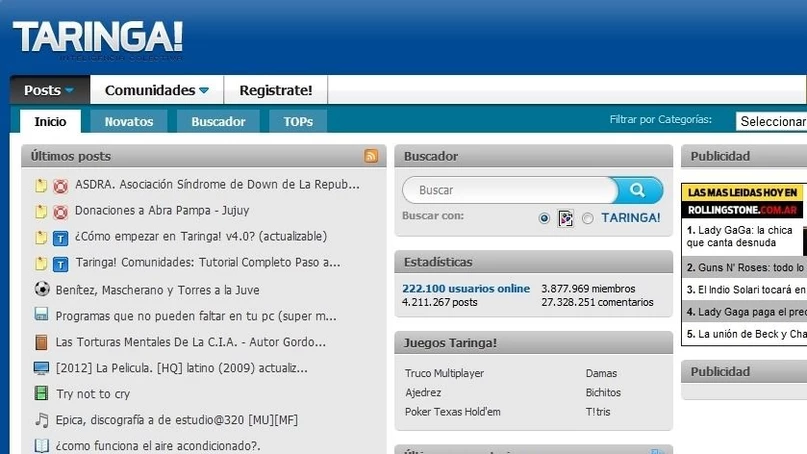807x454 pixels.
Task: Open the T!tris game
Action: pyautogui.click(x=598, y=412)
